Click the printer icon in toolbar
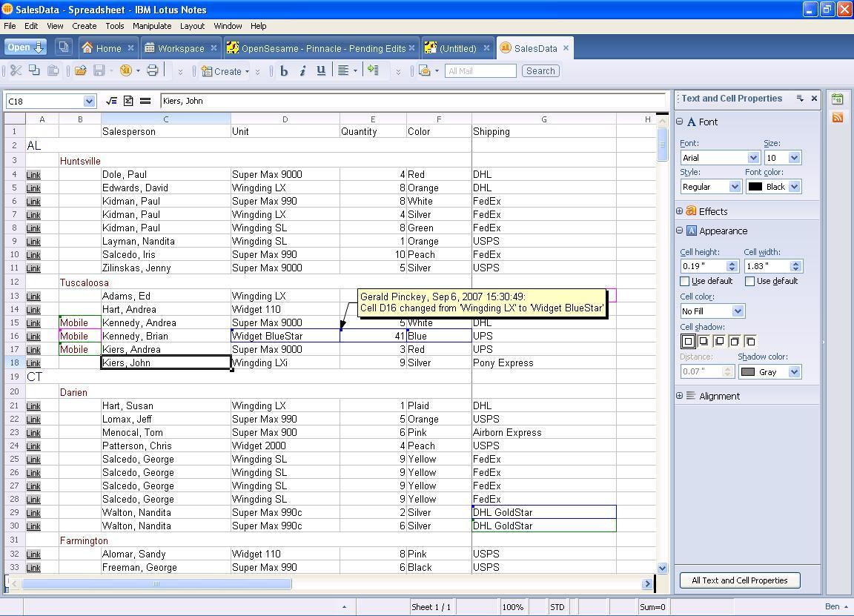The image size is (854, 616). click(x=152, y=71)
